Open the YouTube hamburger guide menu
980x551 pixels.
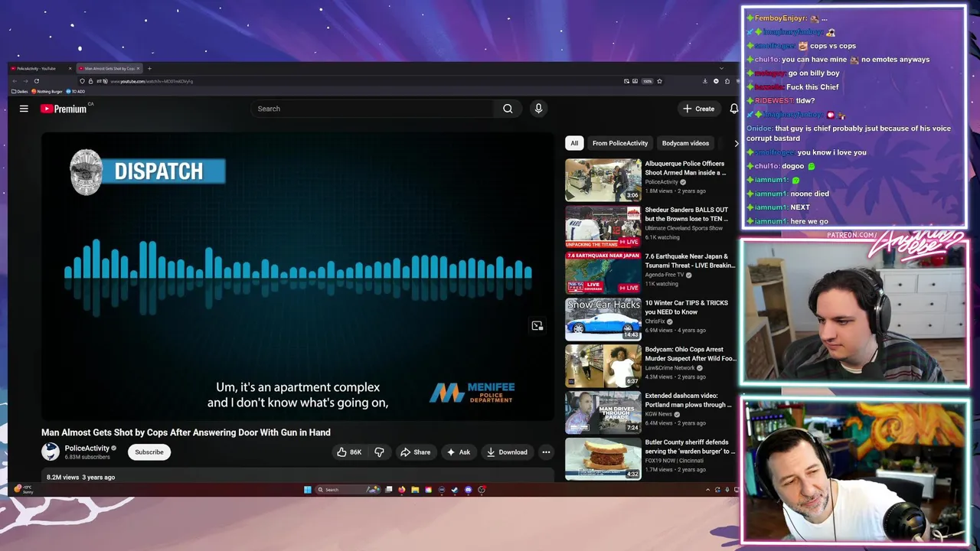(24, 109)
